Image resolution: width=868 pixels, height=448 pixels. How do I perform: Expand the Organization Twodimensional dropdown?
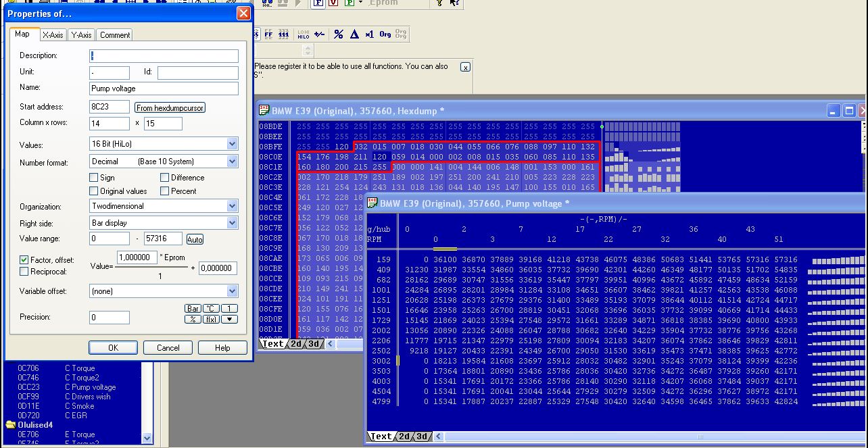232,206
